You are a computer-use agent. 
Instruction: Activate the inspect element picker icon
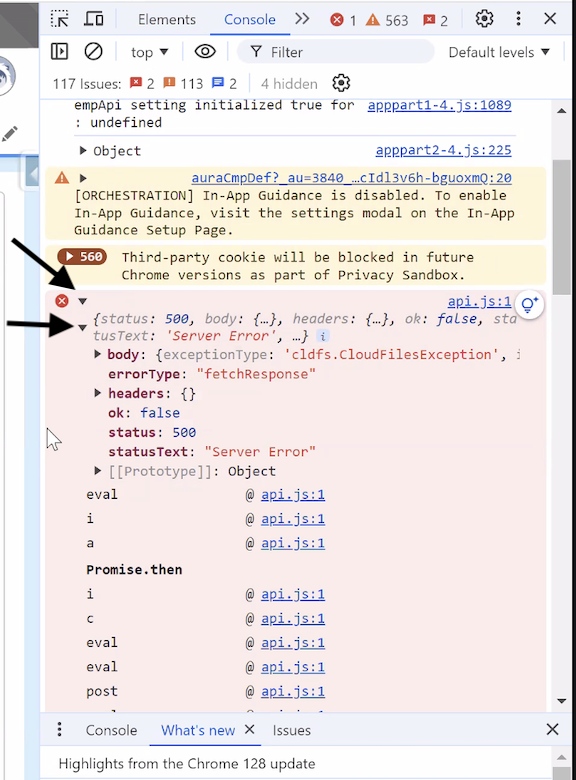[60, 19]
